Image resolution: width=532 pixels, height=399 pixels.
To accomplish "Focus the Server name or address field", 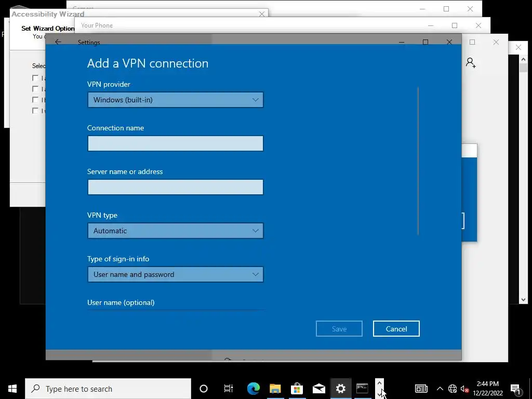I will click(176, 187).
